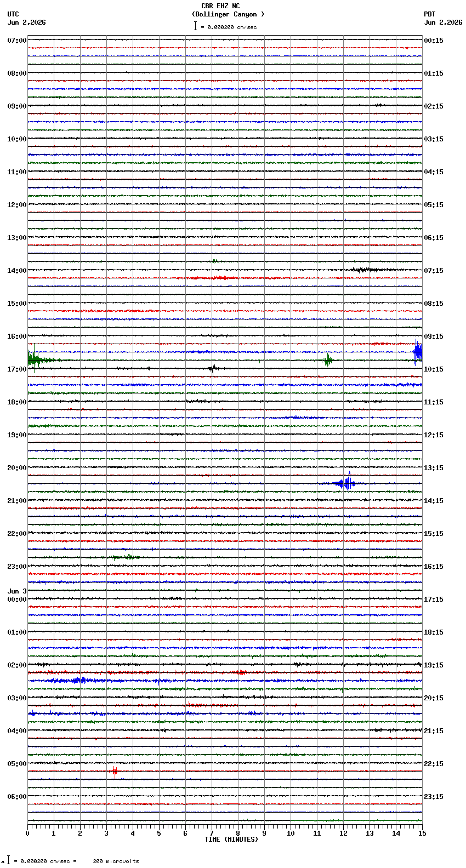Image resolution: width=466 pixels, height=868 pixels.
Task: Click the '17:15' PDT time label
Action: tap(434, 599)
